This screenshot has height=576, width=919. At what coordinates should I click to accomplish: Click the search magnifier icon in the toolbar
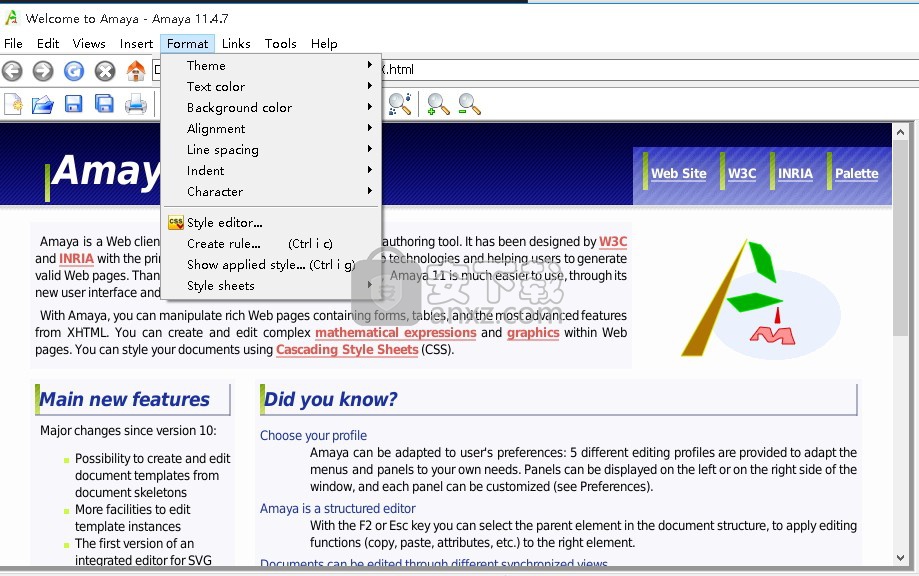tap(400, 104)
